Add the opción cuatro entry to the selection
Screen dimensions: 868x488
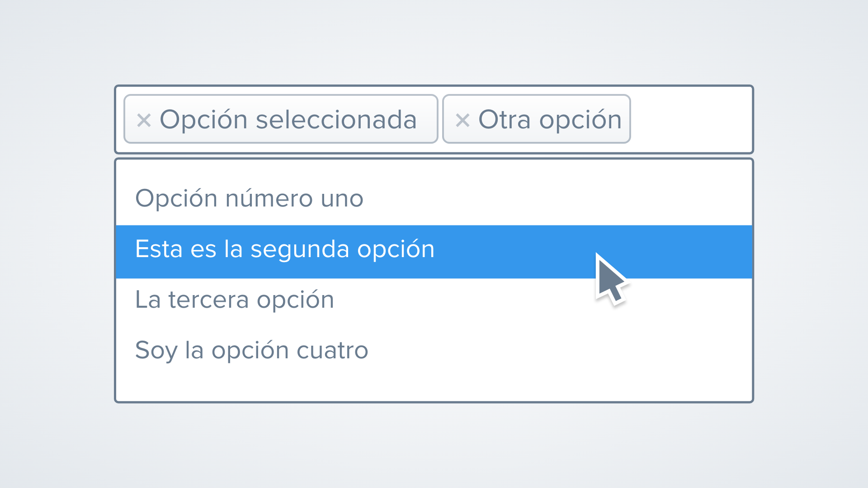click(x=252, y=350)
